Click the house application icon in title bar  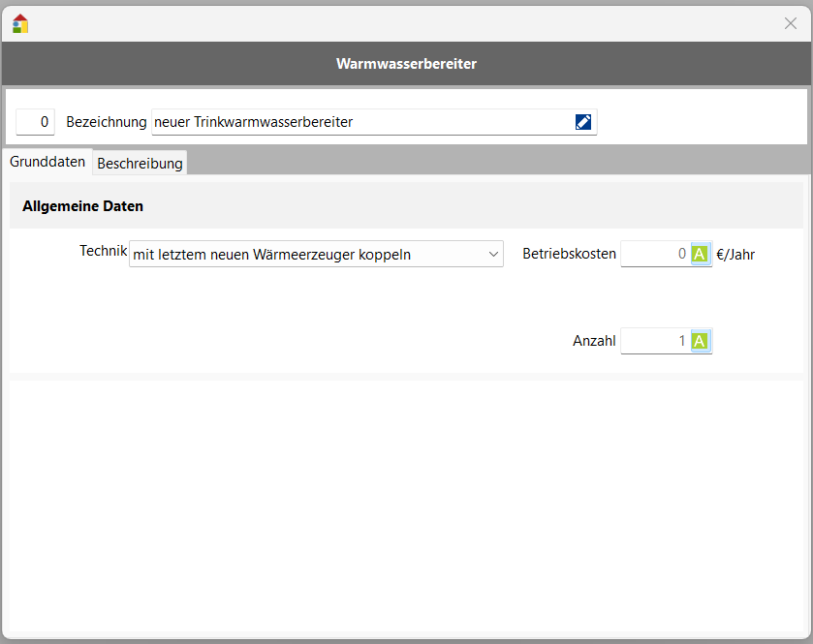pos(20,23)
